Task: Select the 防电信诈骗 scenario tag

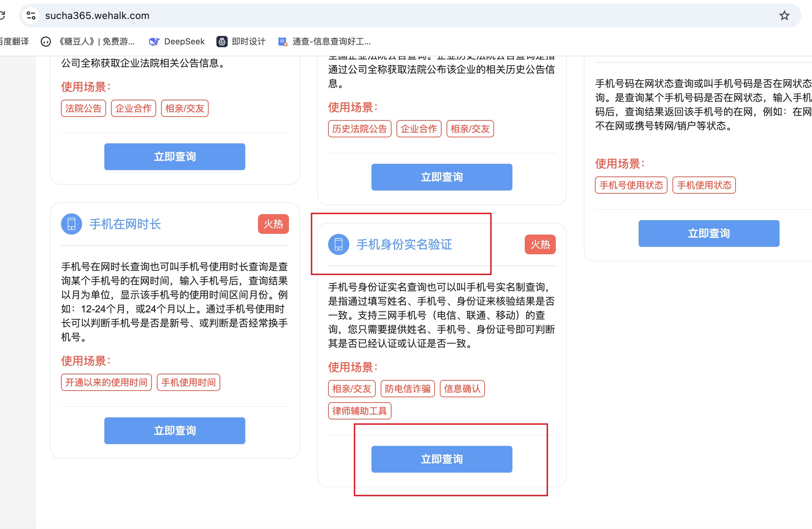Action: [x=408, y=389]
